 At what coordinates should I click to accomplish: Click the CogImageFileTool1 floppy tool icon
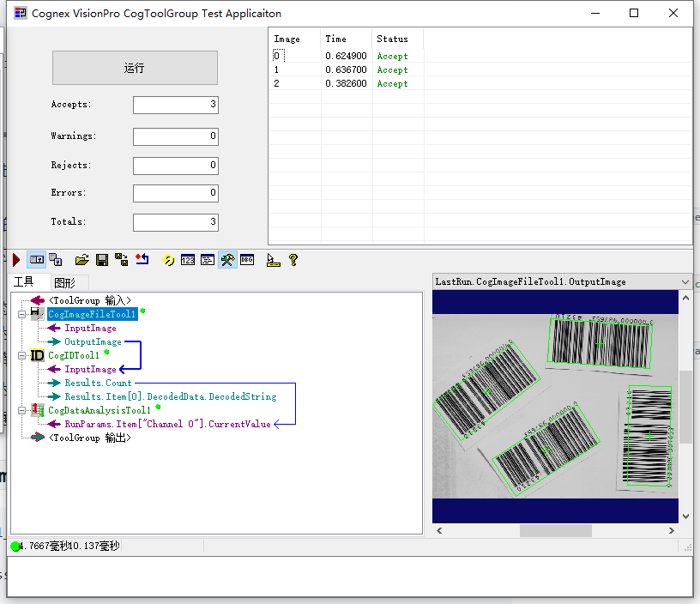point(37,313)
